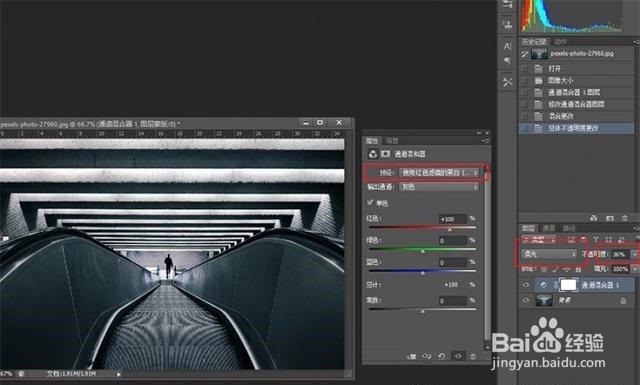
Task: Open the 预设 preset dropdown in Properties
Action: (439, 173)
